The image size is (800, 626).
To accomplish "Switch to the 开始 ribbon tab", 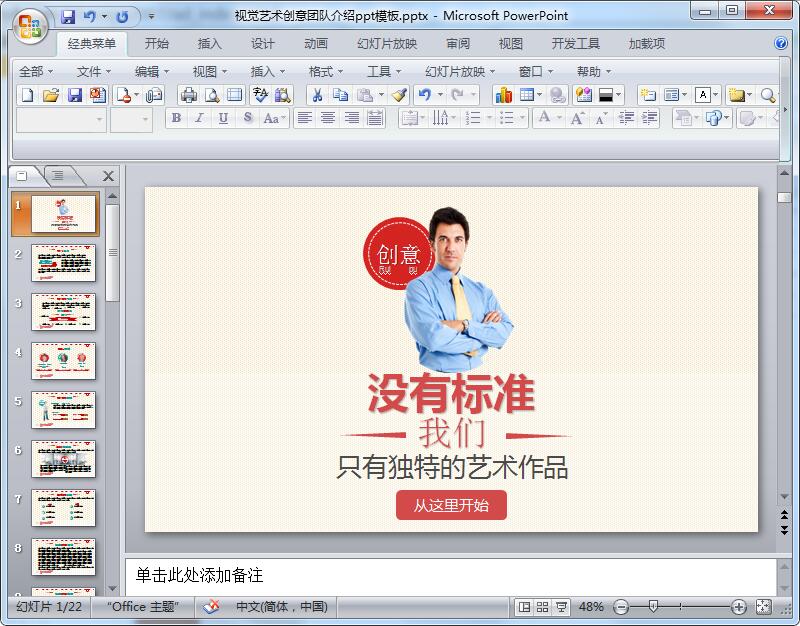I will (156, 43).
